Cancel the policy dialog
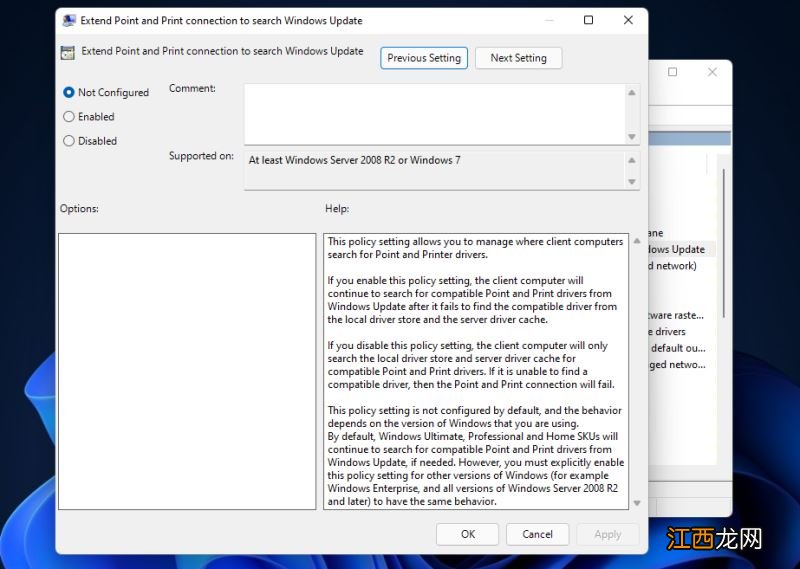The image size is (800, 569). tap(537, 534)
